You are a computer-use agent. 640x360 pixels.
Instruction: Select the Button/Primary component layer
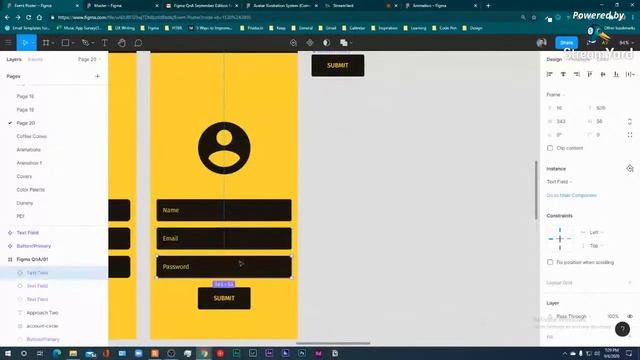pos(33,246)
